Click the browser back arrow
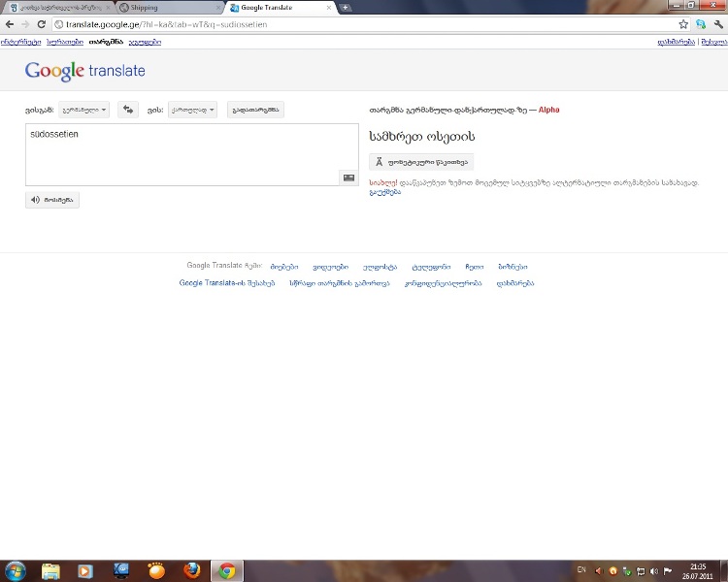 coord(10,24)
